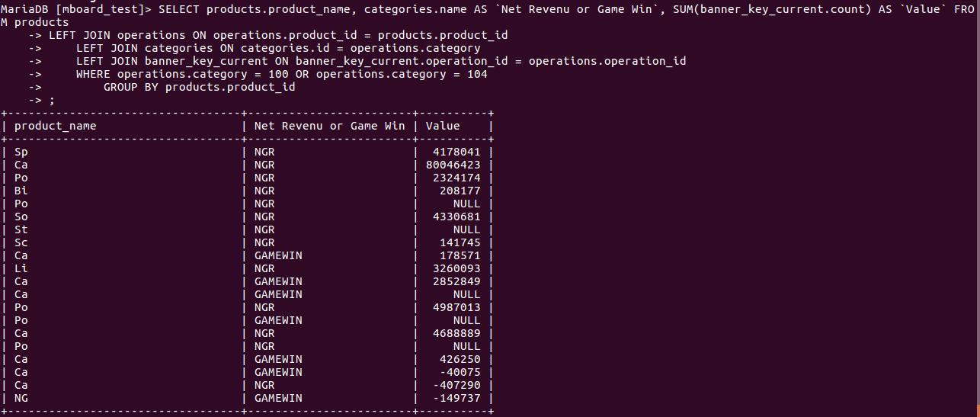Select the value 4178041
Viewport: 980px width, 417px height.
(456, 152)
